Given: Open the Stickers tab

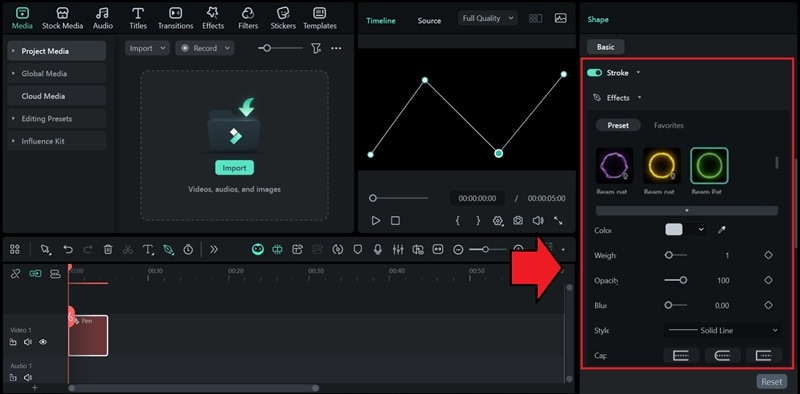Looking at the screenshot, I should point(283,18).
